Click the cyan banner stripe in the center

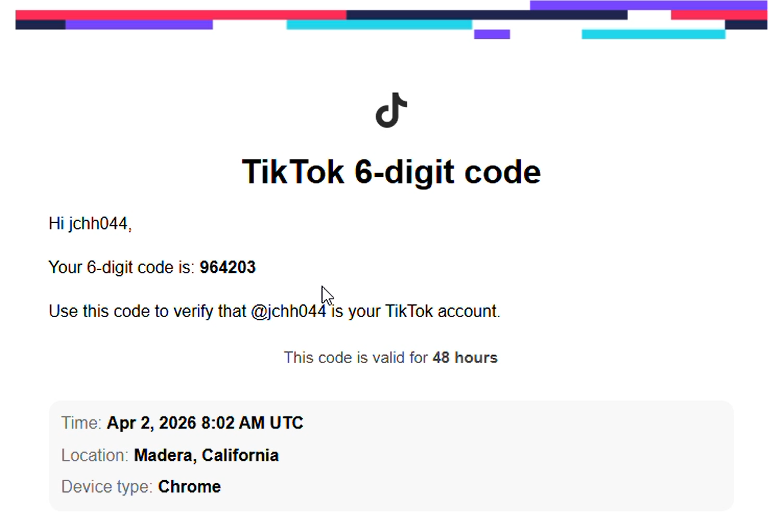[x=378, y=24]
